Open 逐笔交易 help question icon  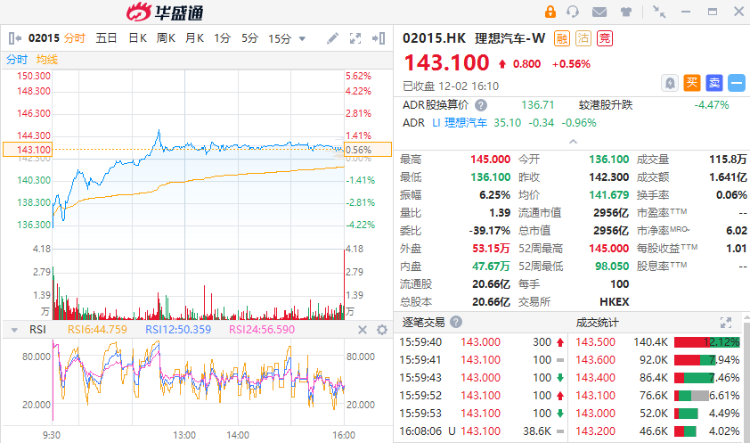pyautogui.click(x=456, y=322)
